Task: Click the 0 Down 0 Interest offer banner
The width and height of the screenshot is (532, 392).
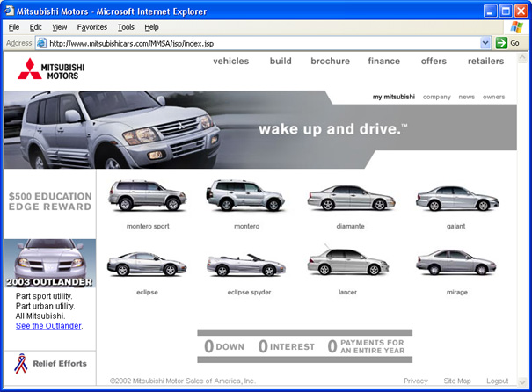Action: click(304, 346)
